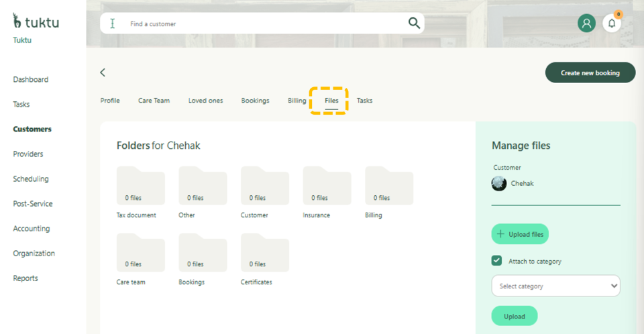
Task: Open the user profile icon
Action: click(586, 23)
